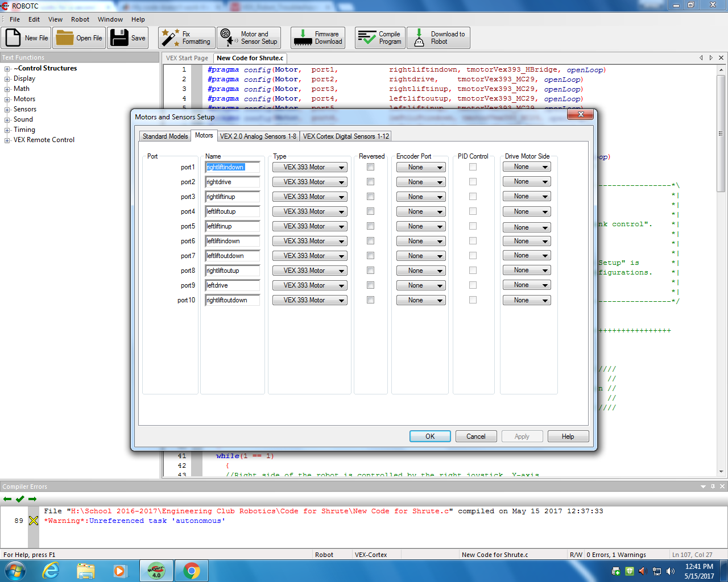Open Type dropdown for port6
728x582 pixels.
pyautogui.click(x=310, y=241)
